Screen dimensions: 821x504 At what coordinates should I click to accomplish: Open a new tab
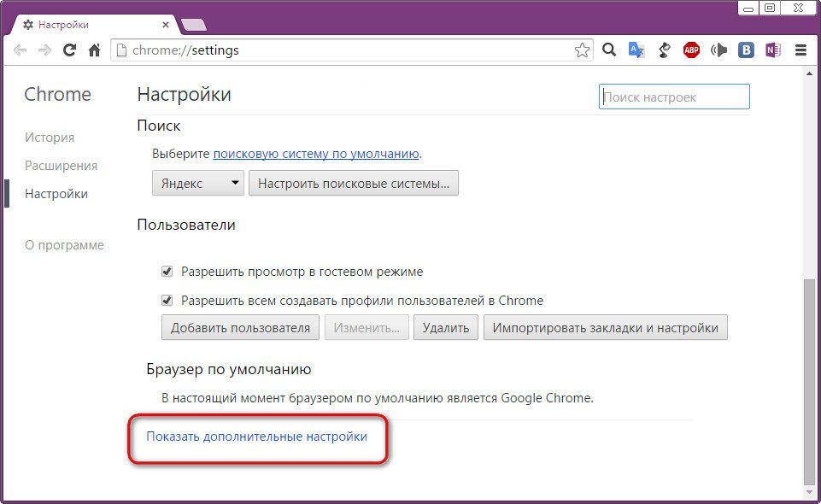pos(193,25)
